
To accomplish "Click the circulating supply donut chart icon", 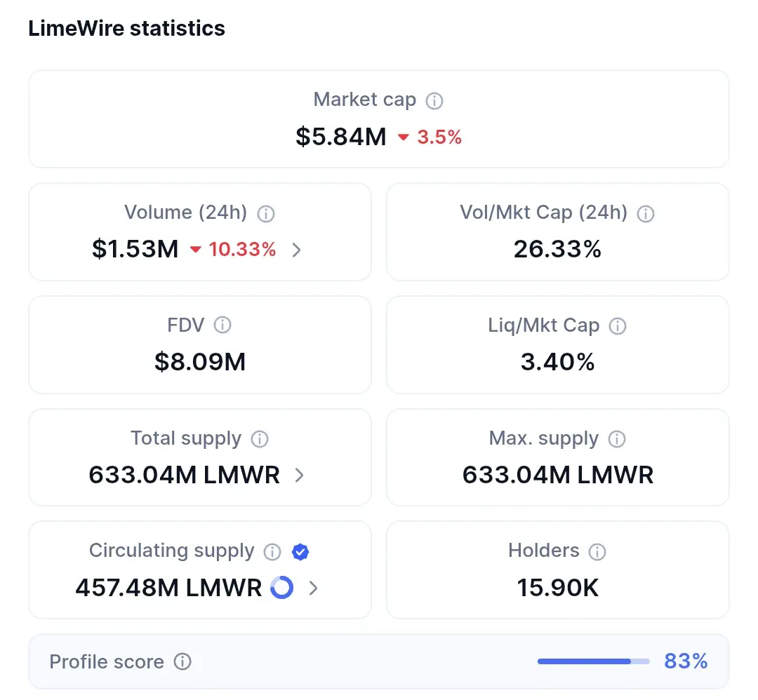I will [x=282, y=588].
